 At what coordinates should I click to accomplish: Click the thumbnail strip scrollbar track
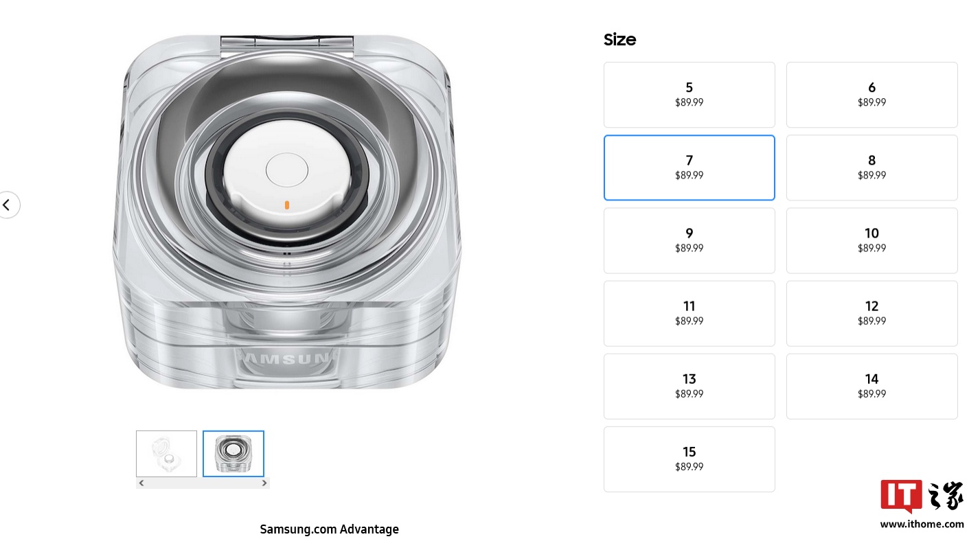click(x=203, y=483)
